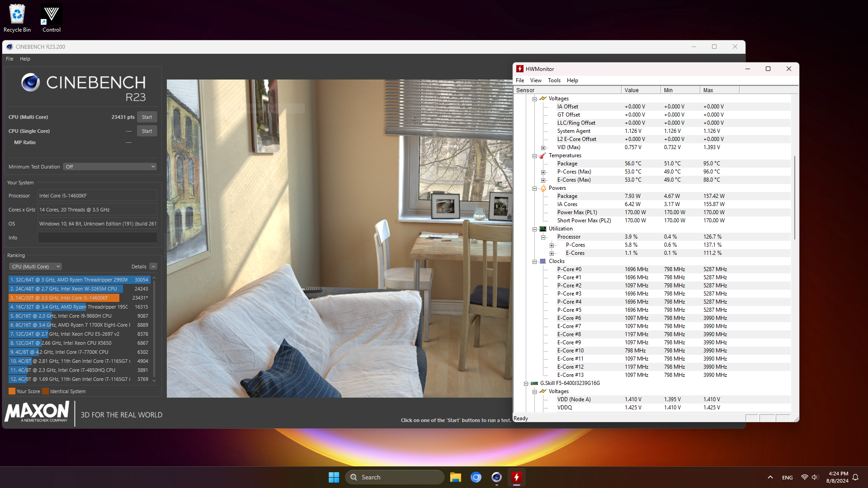This screenshot has height=488, width=868.
Task: Click the Utilization chip icon
Action: [x=543, y=229]
